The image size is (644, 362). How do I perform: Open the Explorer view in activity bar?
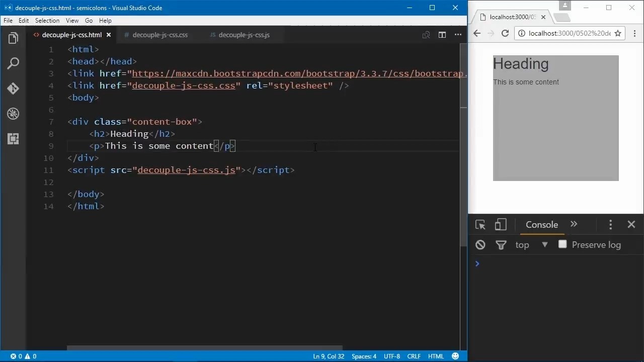(x=13, y=38)
